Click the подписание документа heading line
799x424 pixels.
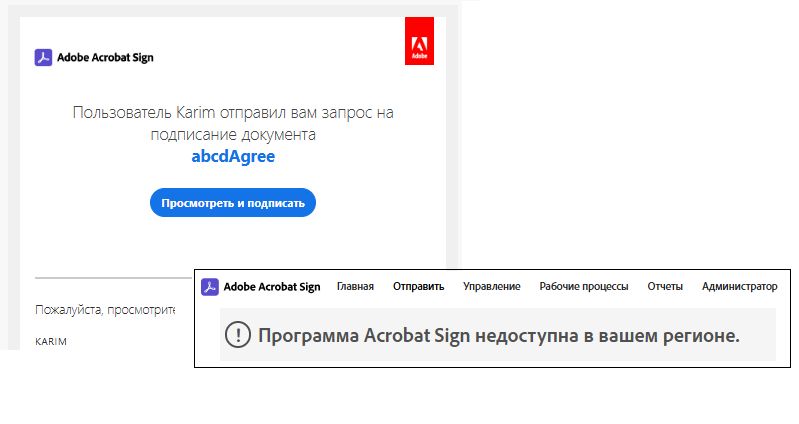click(x=233, y=134)
